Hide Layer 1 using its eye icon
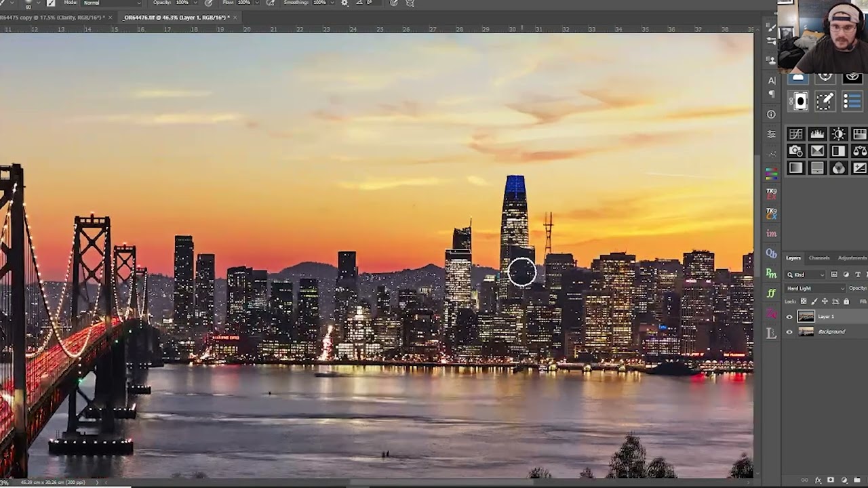Image resolution: width=868 pixels, height=488 pixels. pyautogui.click(x=789, y=317)
